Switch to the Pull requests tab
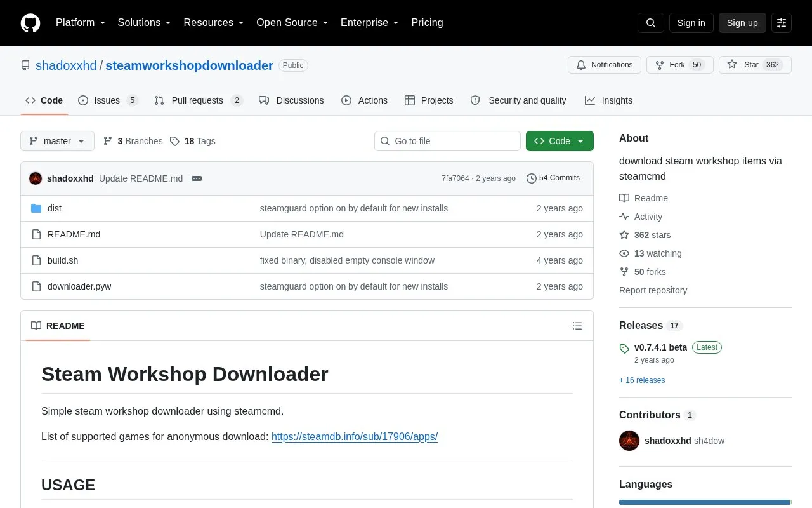 click(199, 100)
